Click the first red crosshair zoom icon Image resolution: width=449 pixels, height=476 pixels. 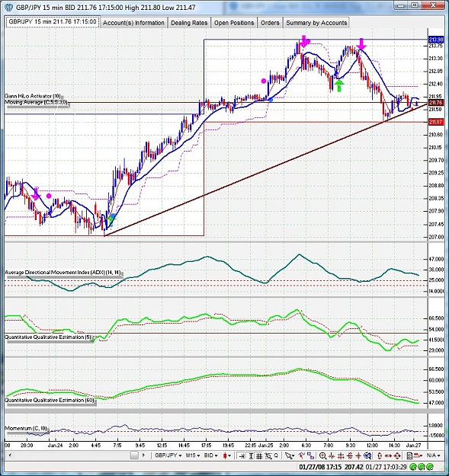(x=332, y=455)
